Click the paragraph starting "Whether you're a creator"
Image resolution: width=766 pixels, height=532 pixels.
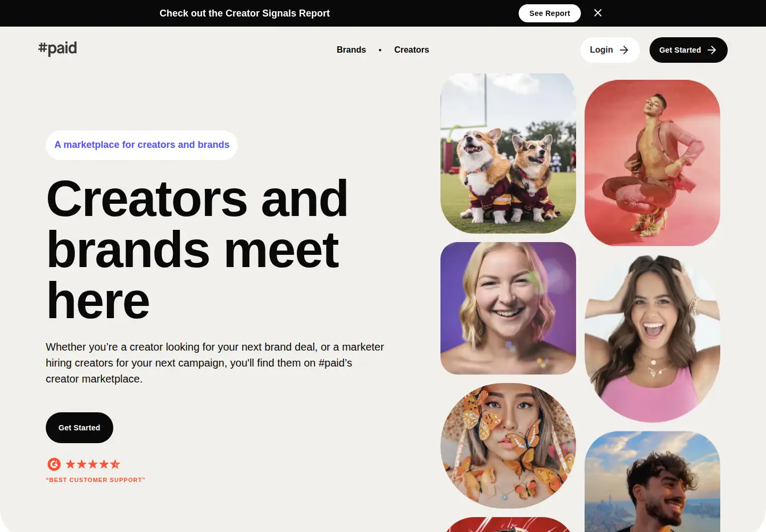pyautogui.click(x=215, y=363)
